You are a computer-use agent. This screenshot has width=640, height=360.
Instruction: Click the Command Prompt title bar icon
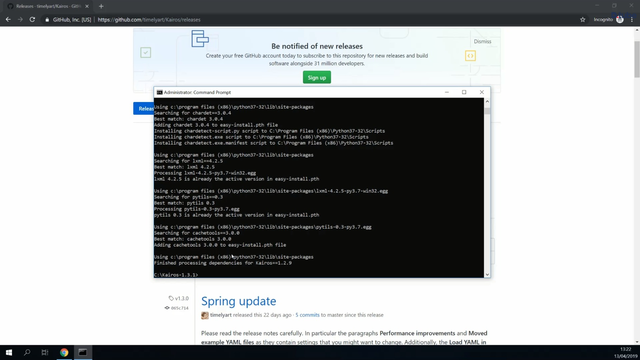(x=160, y=92)
